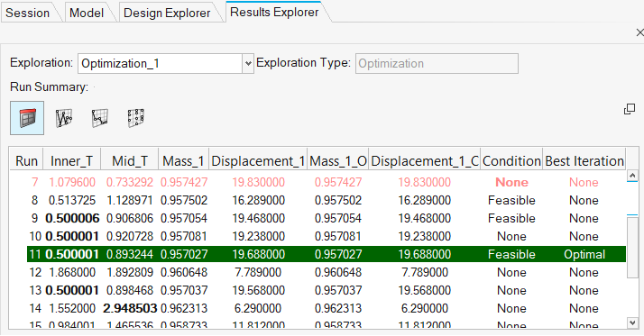
Task: Select the highlighted run 11 row number
Action: (35, 254)
